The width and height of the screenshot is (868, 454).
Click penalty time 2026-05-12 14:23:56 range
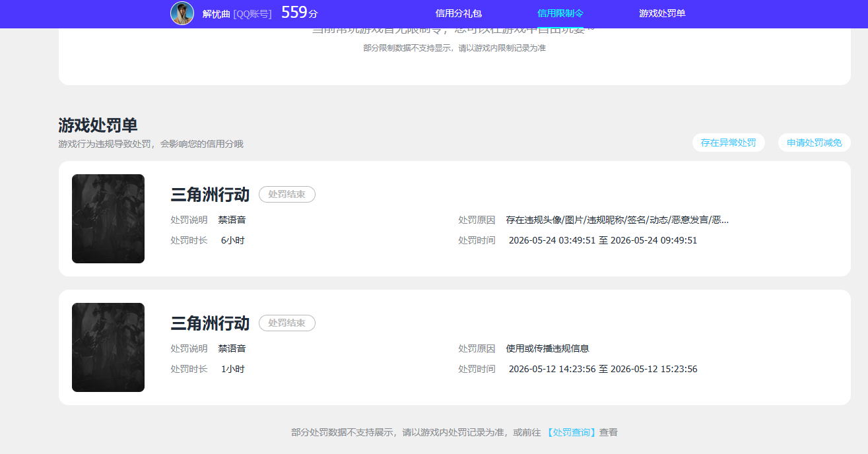tap(603, 369)
